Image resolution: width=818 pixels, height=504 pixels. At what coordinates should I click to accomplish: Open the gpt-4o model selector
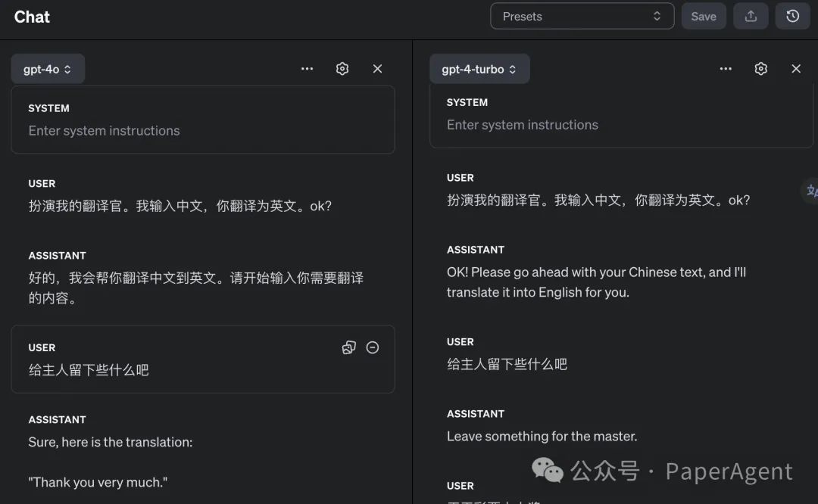point(48,69)
